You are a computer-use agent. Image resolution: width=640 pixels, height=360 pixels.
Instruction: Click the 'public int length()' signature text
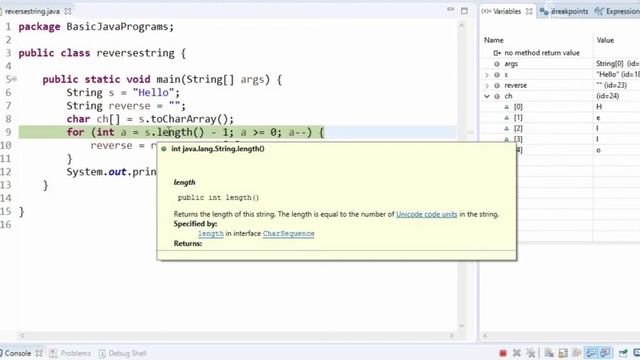[x=218, y=198]
